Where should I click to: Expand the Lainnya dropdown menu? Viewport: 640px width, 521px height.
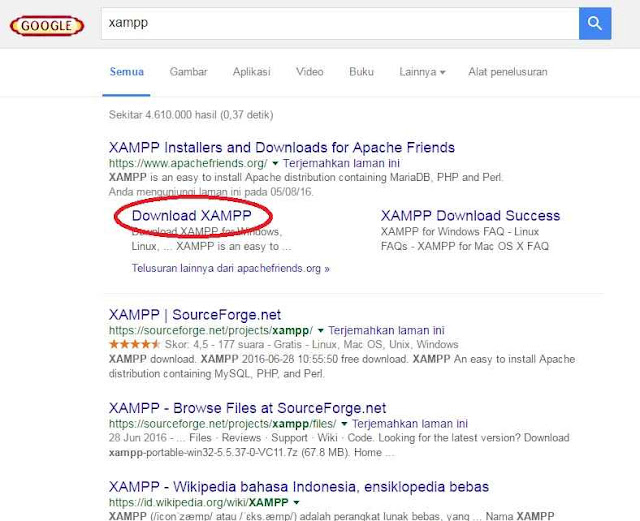point(422,72)
